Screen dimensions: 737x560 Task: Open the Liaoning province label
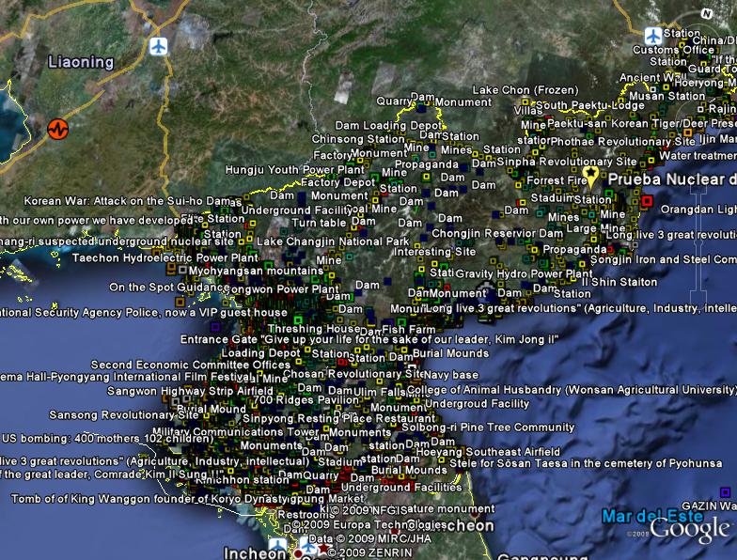pyautogui.click(x=81, y=63)
